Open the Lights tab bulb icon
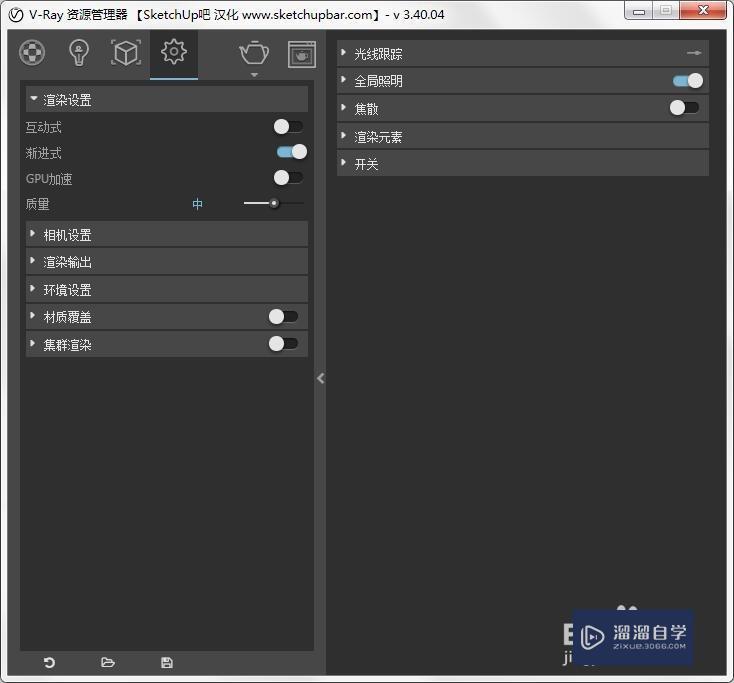Viewport: 734px width, 683px height. coord(79,52)
